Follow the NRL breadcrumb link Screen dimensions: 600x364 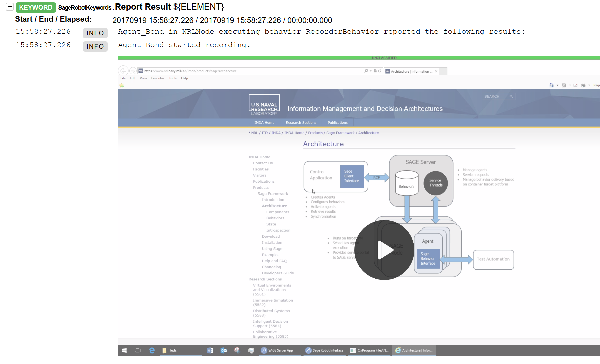click(x=254, y=133)
